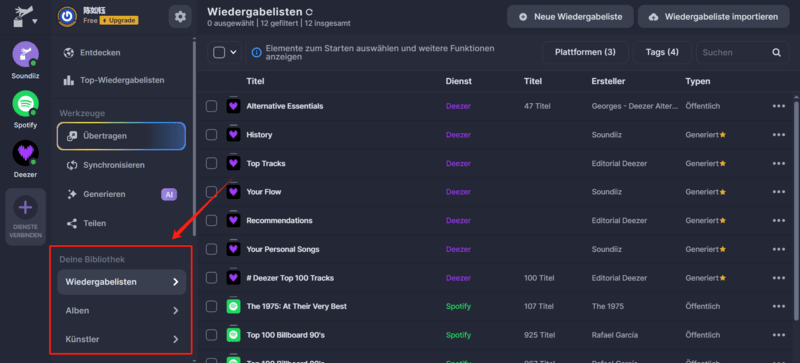This screenshot has width=800, height=363.
Task: Select the Generieren AI tool
Action: click(x=121, y=194)
